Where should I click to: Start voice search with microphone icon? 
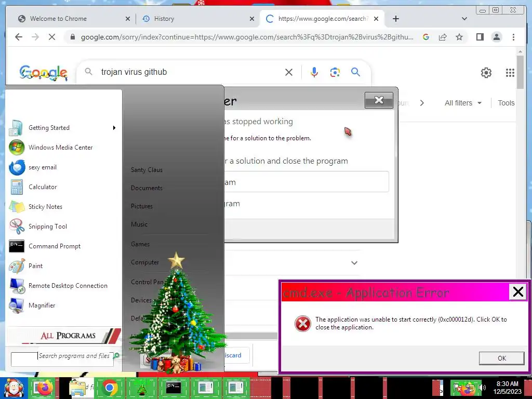tap(314, 72)
